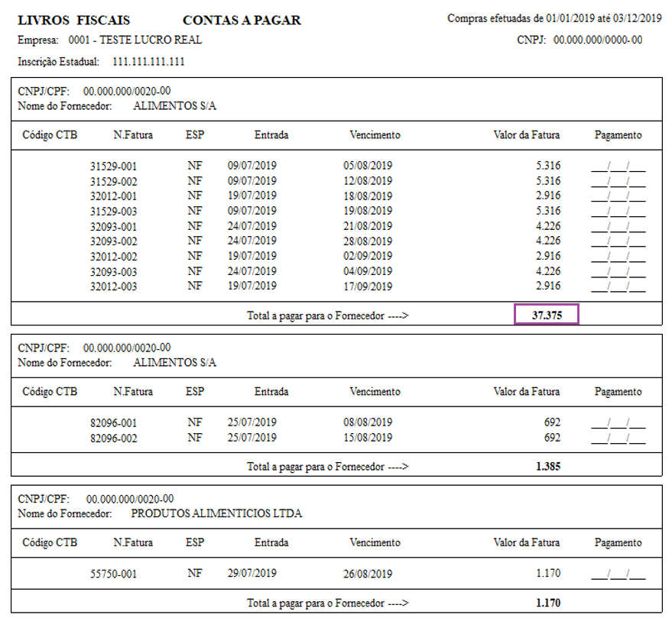The image size is (672, 618).
Task: Click the CONTAS A PAGAR report title
Action: coord(242,21)
